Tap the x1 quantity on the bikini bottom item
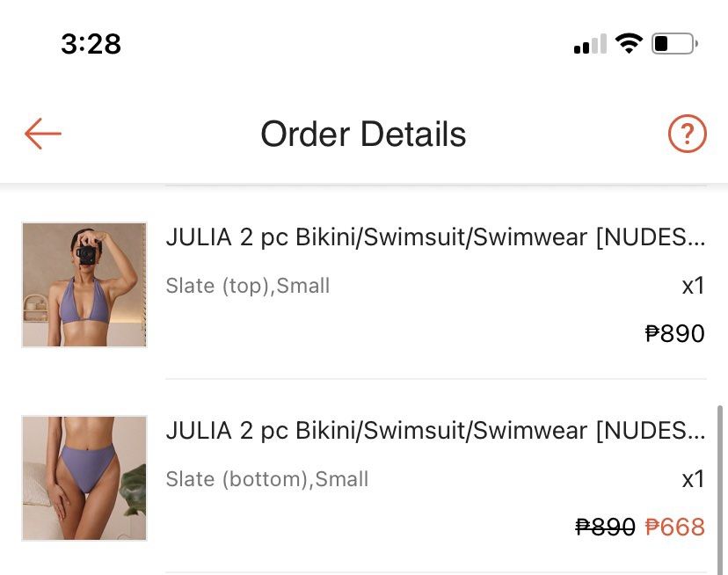Screen dimensions: 728x575 [x=694, y=479]
